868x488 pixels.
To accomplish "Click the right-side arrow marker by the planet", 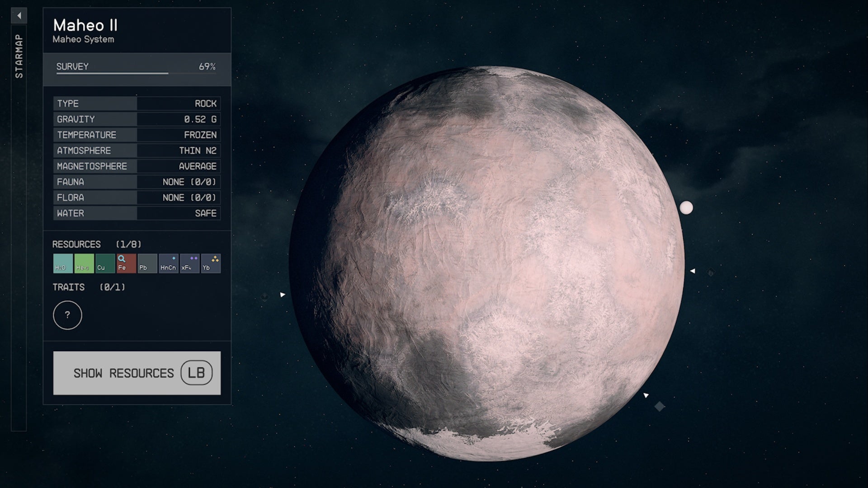I will coord(693,270).
